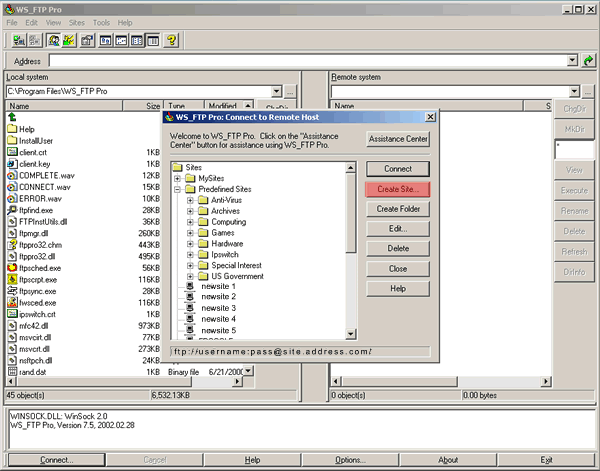Open the remote system path dropdown
Image resolution: width=600 pixels, height=471 pixels.
(x=574, y=91)
